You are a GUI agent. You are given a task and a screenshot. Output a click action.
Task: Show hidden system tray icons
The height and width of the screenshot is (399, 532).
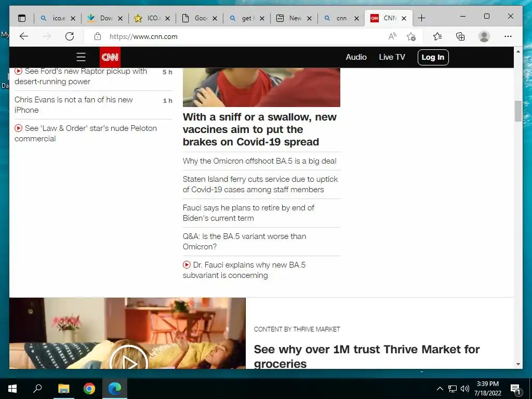440,389
